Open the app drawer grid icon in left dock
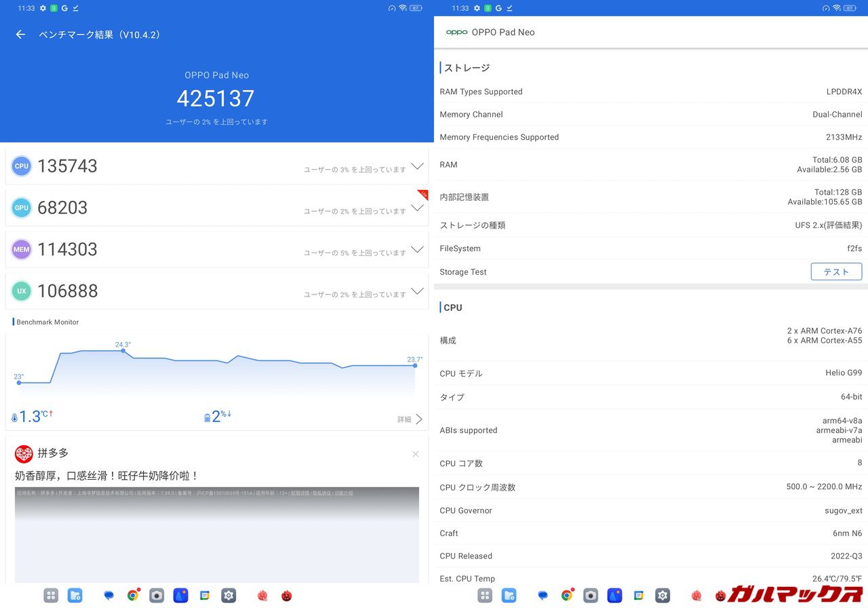The image size is (868, 608). pyautogui.click(x=51, y=596)
